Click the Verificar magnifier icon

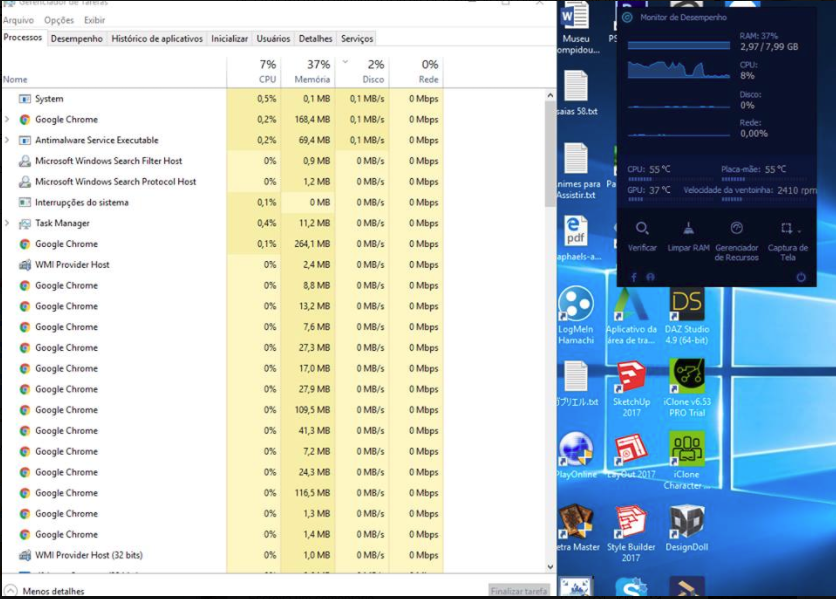pos(642,228)
